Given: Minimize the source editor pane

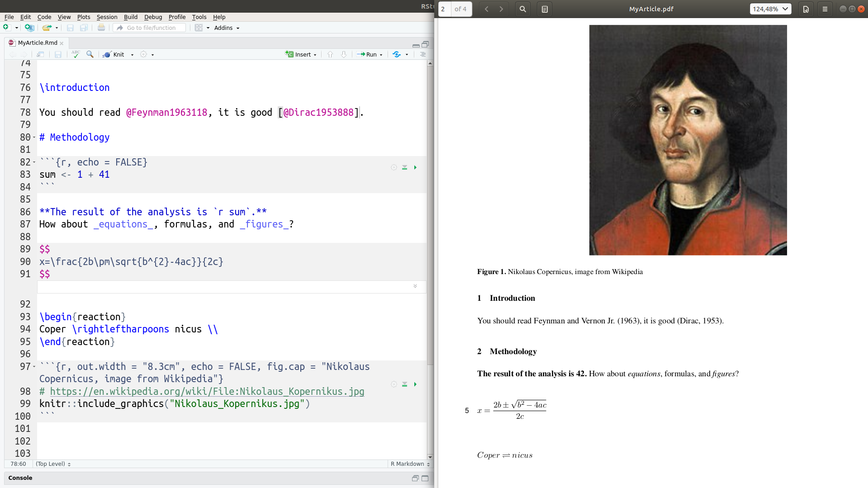Looking at the screenshot, I should coord(416,45).
